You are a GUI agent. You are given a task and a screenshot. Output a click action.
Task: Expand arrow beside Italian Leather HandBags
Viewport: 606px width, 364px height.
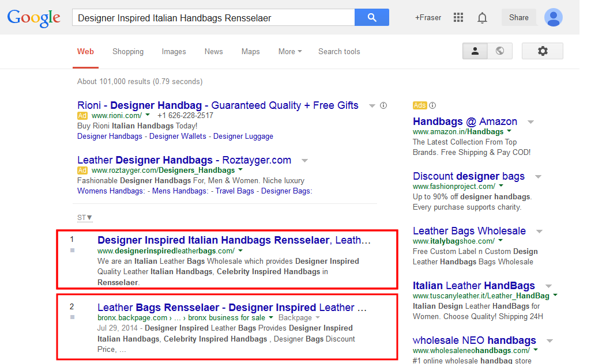[548, 286]
